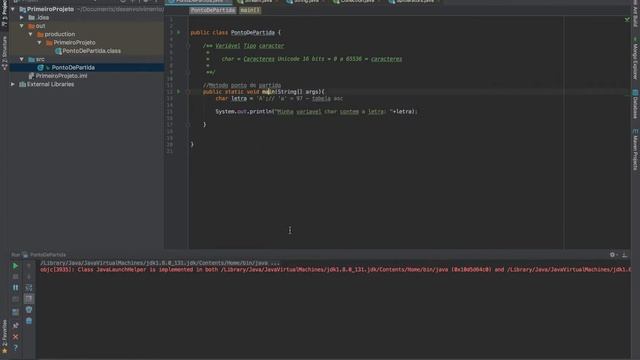Collapse PrimeiroProjeto folder under production
The height and width of the screenshot is (360, 640).
pos(40,42)
